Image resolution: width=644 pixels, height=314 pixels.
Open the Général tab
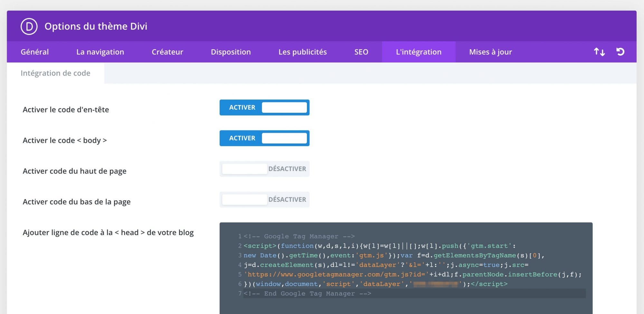(x=35, y=52)
